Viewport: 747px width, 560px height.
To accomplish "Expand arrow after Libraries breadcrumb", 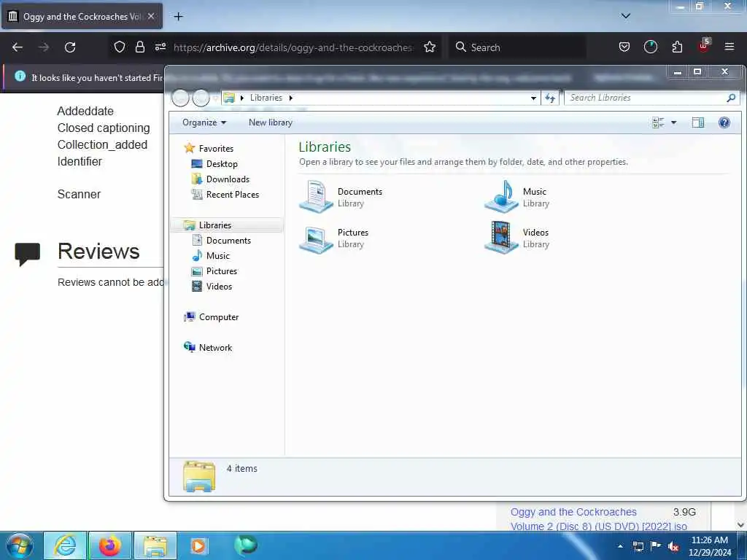I will coord(290,98).
